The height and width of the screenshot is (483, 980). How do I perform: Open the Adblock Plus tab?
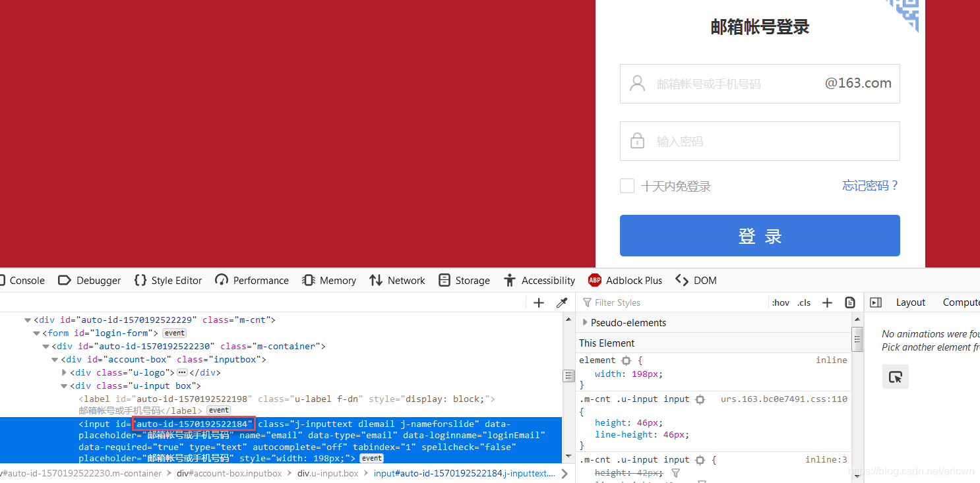625,280
